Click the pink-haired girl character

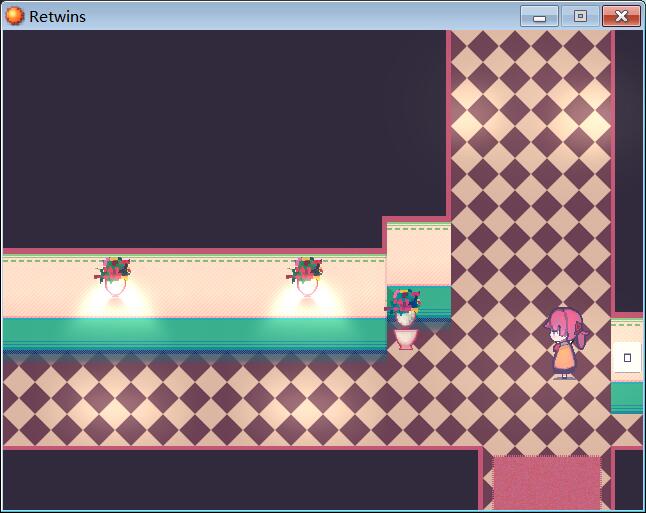[565, 344]
